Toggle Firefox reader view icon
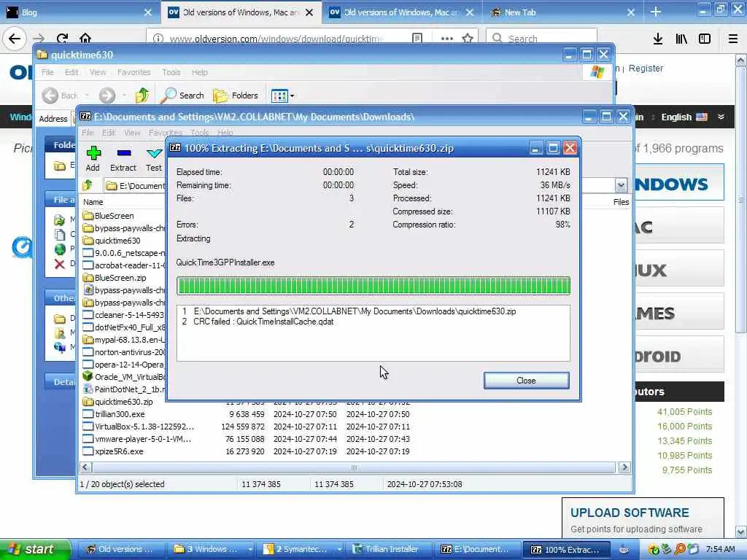 click(417, 39)
